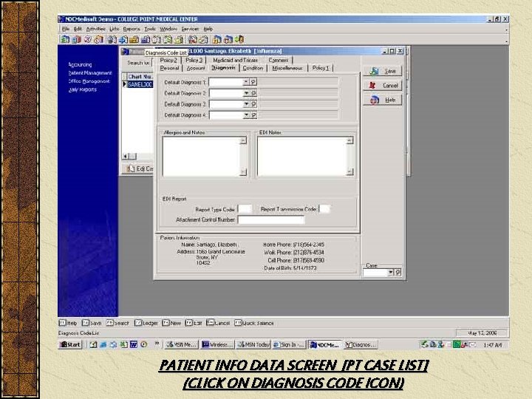
Task: Open the Procedure Code List toolbar icon
Action: (134, 40)
